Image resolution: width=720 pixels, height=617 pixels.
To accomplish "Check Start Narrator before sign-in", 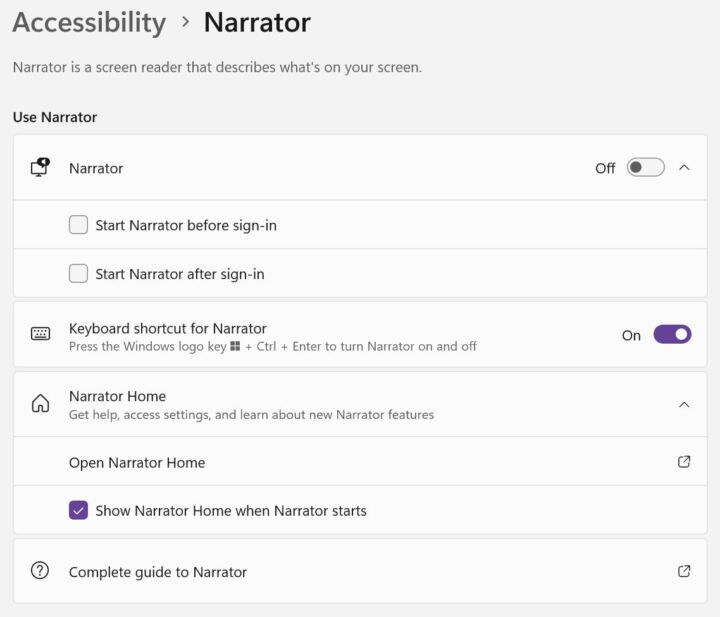I will click(79, 225).
